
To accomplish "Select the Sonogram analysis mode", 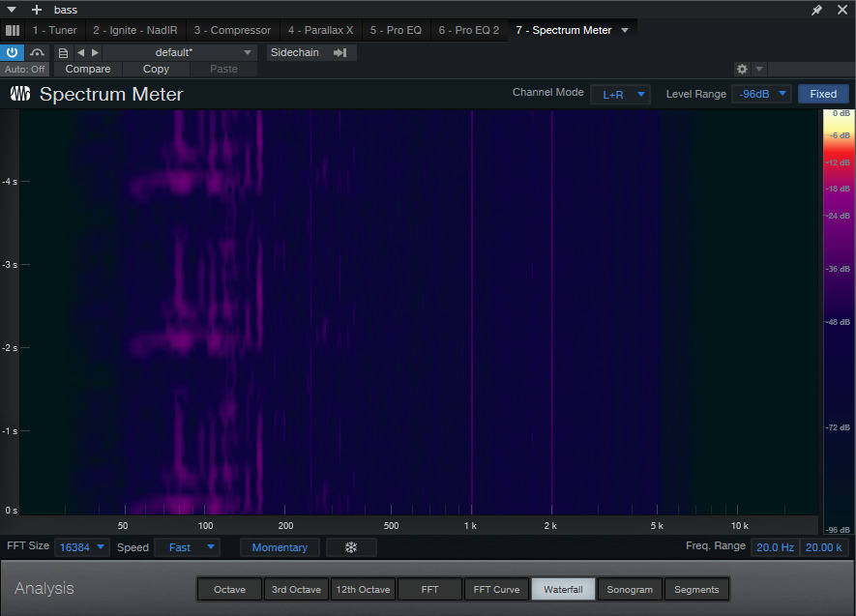I will click(x=630, y=589).
